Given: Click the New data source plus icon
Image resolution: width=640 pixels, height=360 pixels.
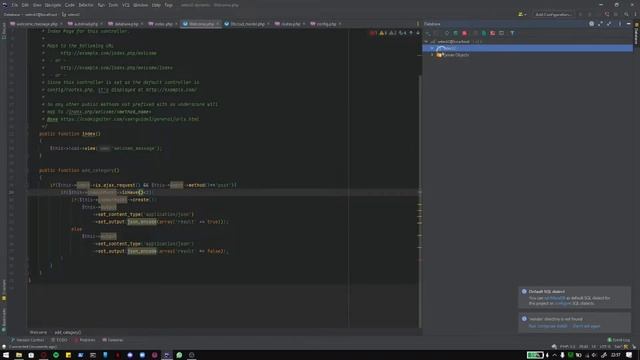Looking at the screenshot, I should click(428, 33).
